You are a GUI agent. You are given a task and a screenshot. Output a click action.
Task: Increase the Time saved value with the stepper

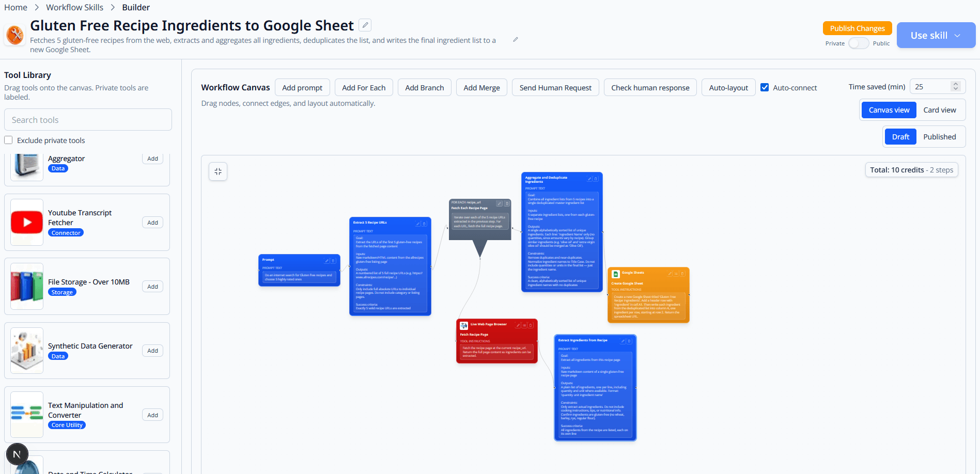click(x=957, y=83)
